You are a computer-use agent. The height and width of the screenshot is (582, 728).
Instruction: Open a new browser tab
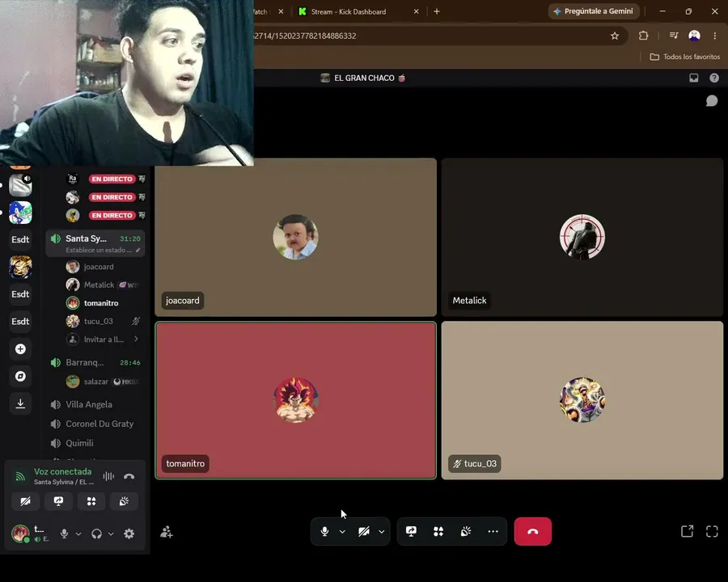pos(437,11)
